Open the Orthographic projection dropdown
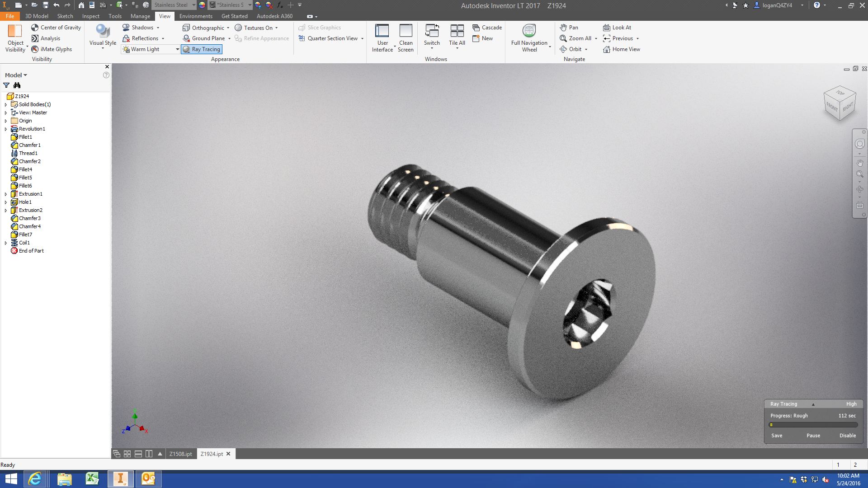Viewport: 868px width, 488px height. [228, 28]
